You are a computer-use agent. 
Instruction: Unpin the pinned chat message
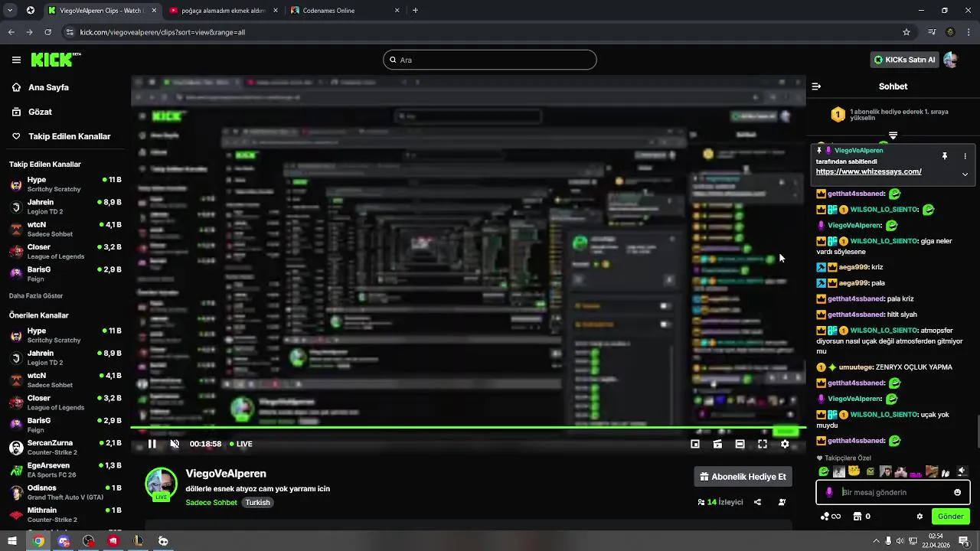tap(945, 156)
